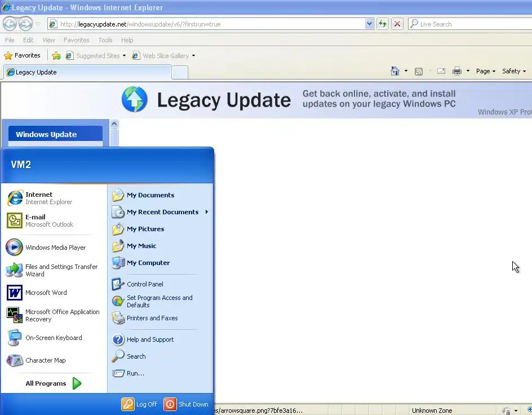Open Print options dropdown arrow
Viewport: 532px width, 415px height.
[468, 71]
